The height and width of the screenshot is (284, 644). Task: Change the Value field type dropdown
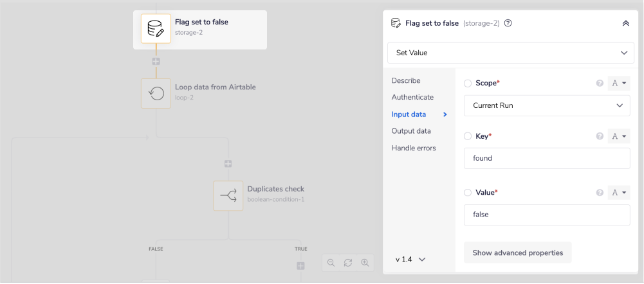pyautogui.click(x=619, y=193)
